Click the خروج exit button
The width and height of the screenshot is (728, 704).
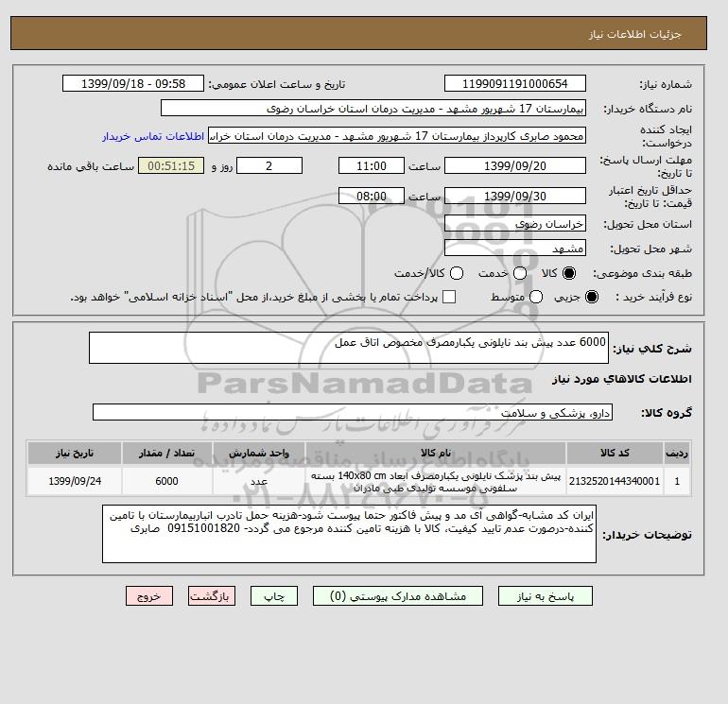(x=149, y=596)
